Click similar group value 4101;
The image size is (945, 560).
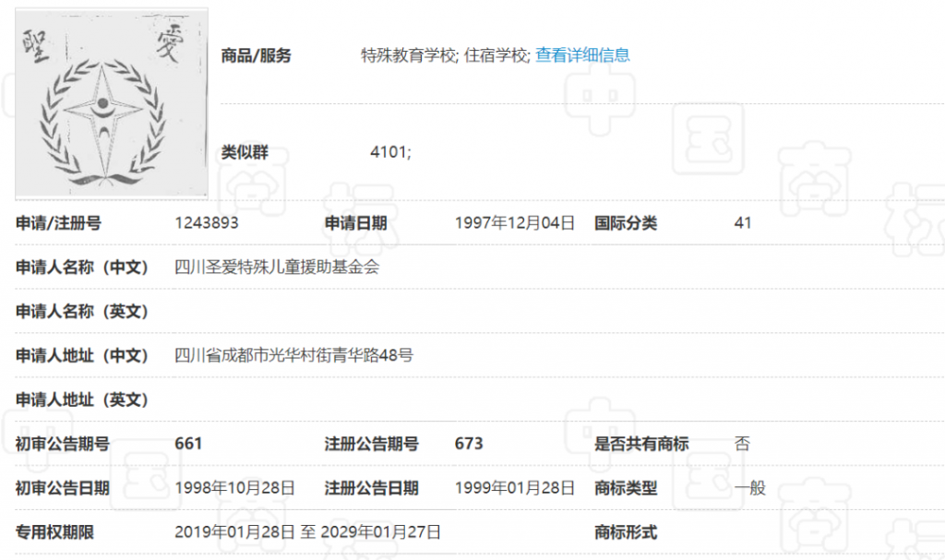390,152
